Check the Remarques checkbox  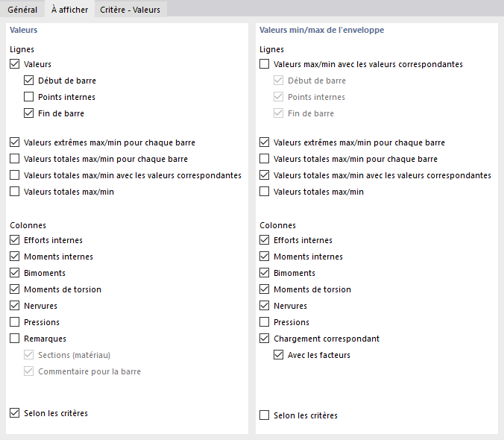15,339
